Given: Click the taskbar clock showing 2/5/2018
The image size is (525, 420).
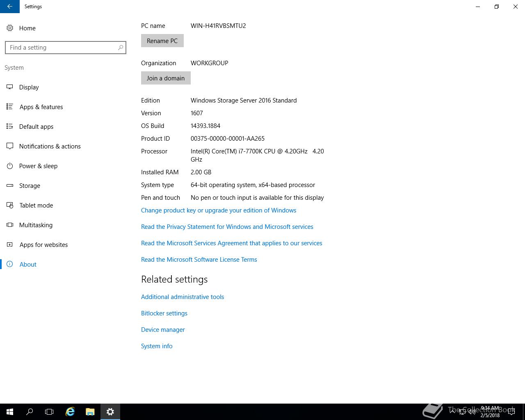Looking at the screenshot, I should click(x=490, y=412).
